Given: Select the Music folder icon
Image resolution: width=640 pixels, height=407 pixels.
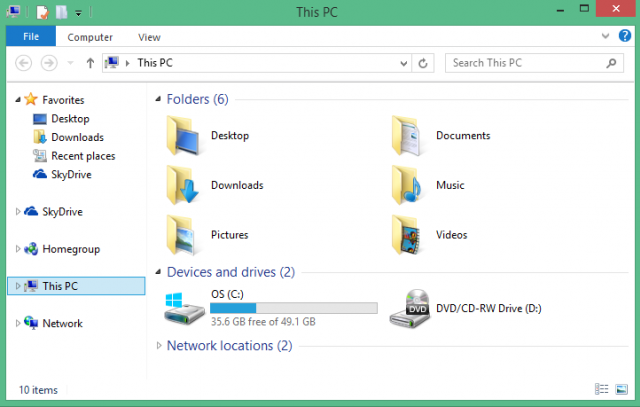Looking at the screenshot, I should point(407,185).
